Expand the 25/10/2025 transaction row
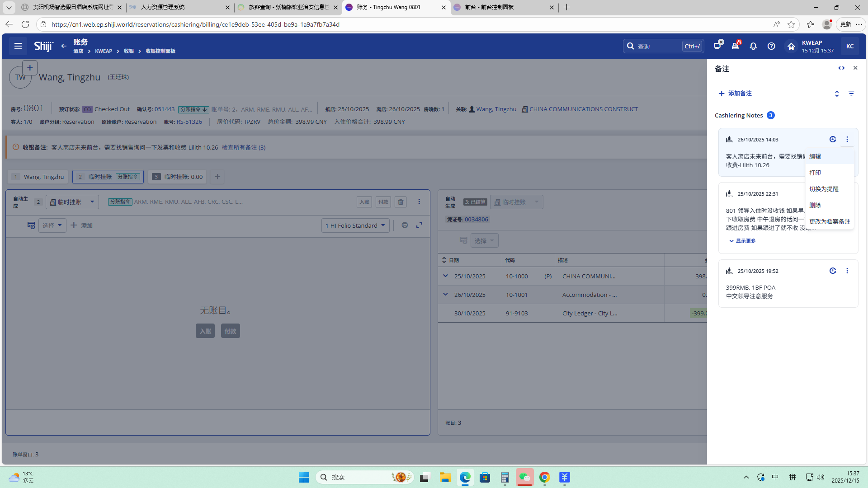This screenshot has height=488, width=868. (x=445, y=276)
